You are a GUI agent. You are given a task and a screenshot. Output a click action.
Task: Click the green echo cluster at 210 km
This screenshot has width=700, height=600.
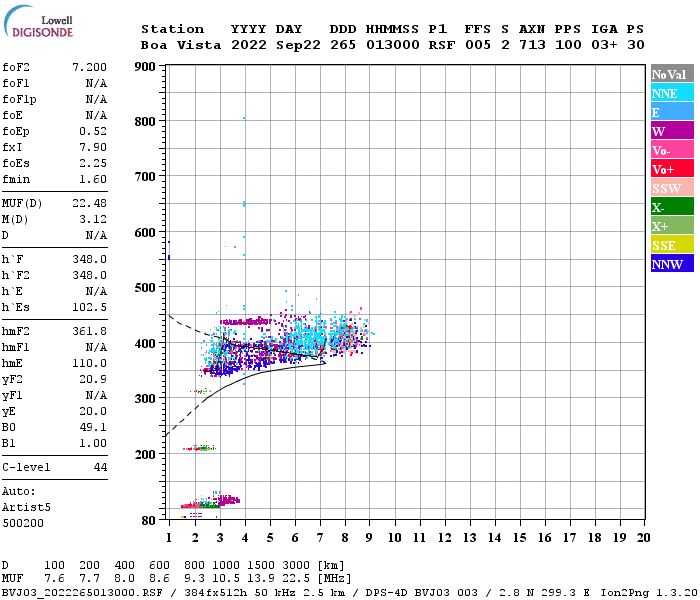200,447
